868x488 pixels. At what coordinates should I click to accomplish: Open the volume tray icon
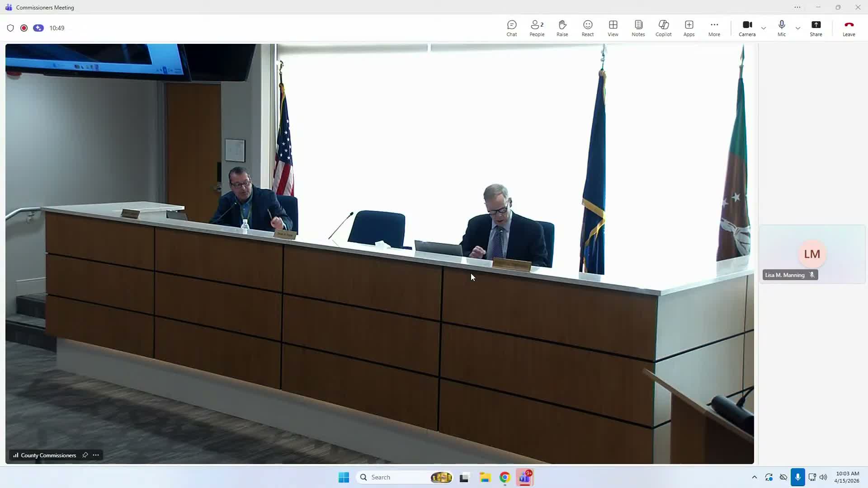823,477
